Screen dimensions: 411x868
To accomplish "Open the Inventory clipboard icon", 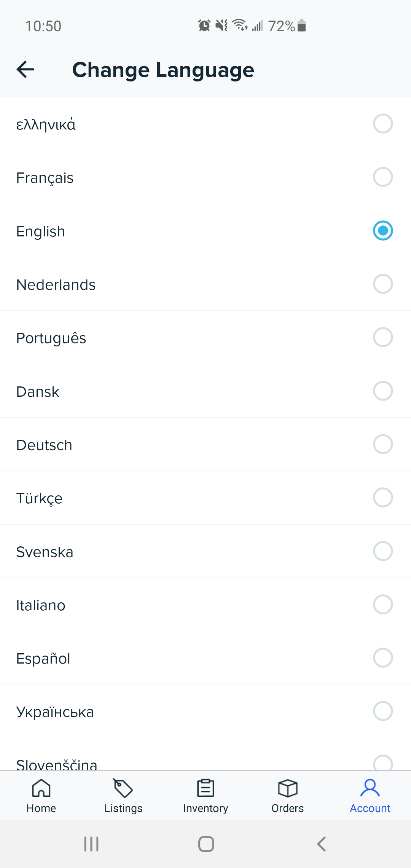I will 205,788.
